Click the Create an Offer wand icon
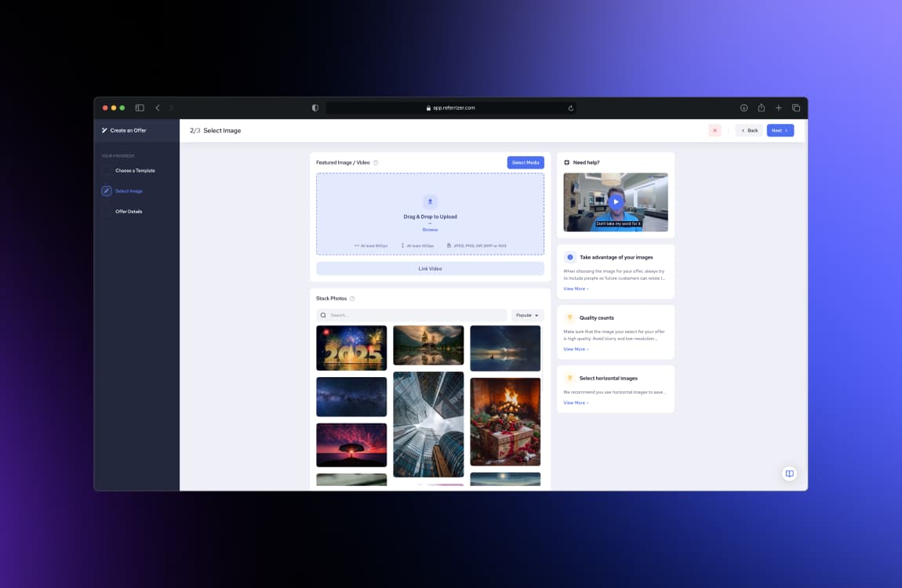This screenshot has width=902, height=588. click(104, 130)
